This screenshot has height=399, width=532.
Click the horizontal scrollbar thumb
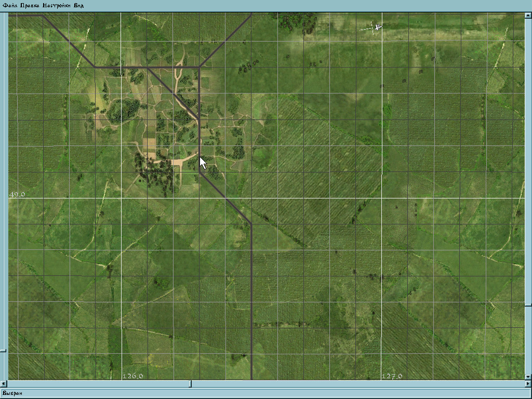[x=190, y=384]
